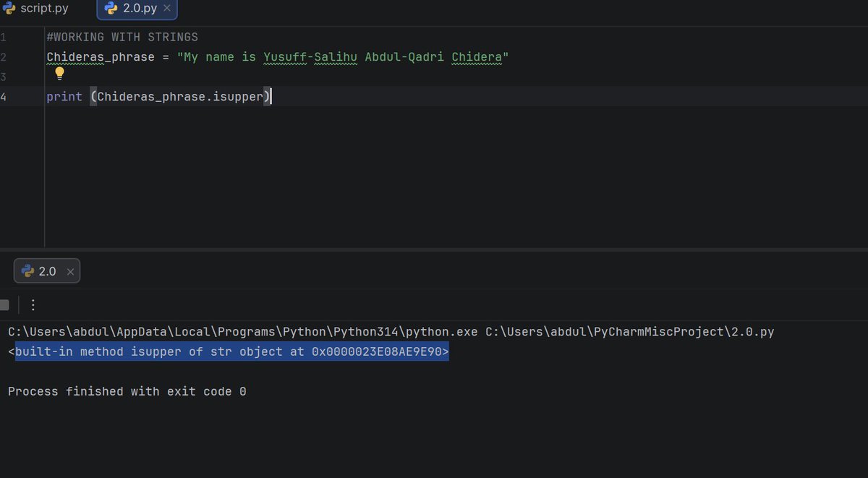Click the python.exe path in console output
Screen dimensions: 868x478
click(243, 332)
